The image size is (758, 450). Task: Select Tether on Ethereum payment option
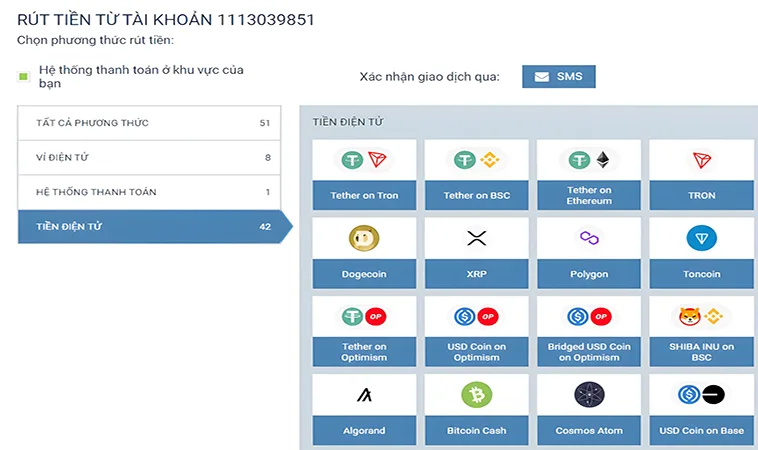[589, 195]
